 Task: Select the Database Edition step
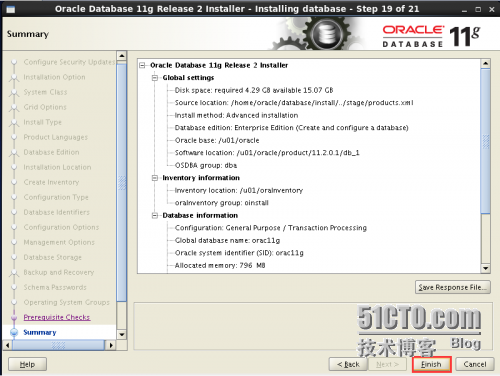click(x=51, y=152)
